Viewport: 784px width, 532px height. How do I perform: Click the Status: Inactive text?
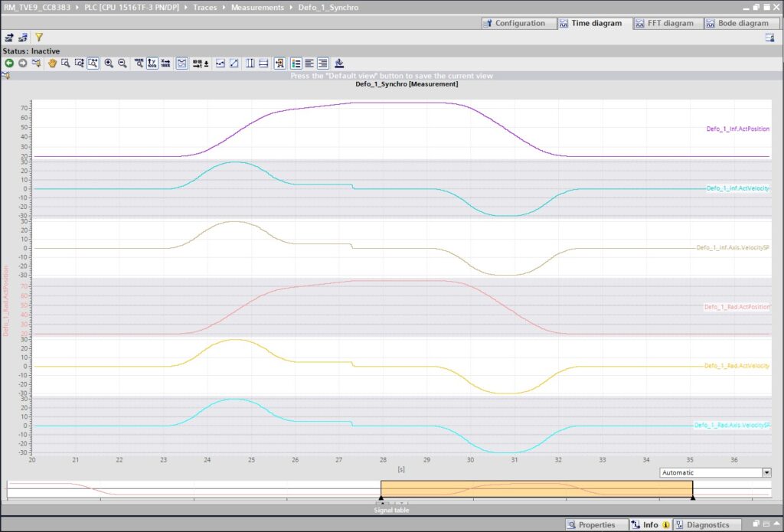tap(31, 51)
